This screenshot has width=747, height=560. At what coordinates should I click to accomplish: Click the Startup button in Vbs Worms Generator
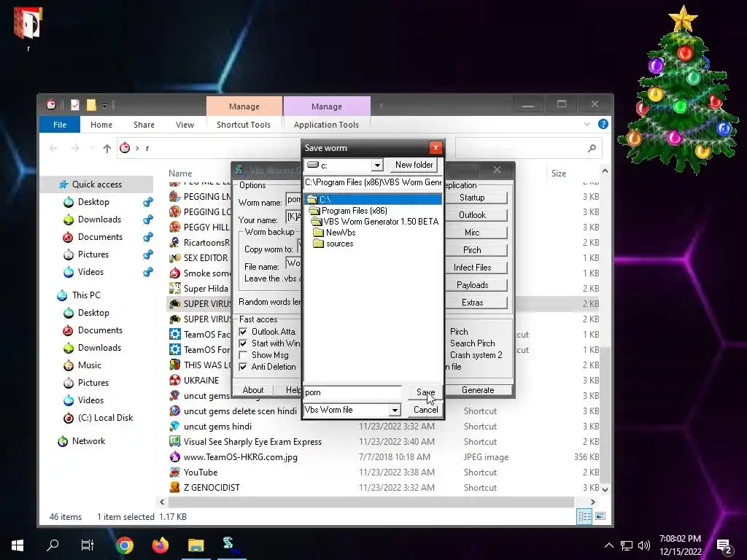point(472,198)
